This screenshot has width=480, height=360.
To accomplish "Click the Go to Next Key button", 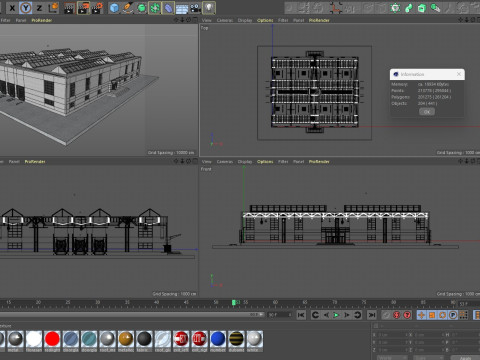I will click(x=357, y=315).
